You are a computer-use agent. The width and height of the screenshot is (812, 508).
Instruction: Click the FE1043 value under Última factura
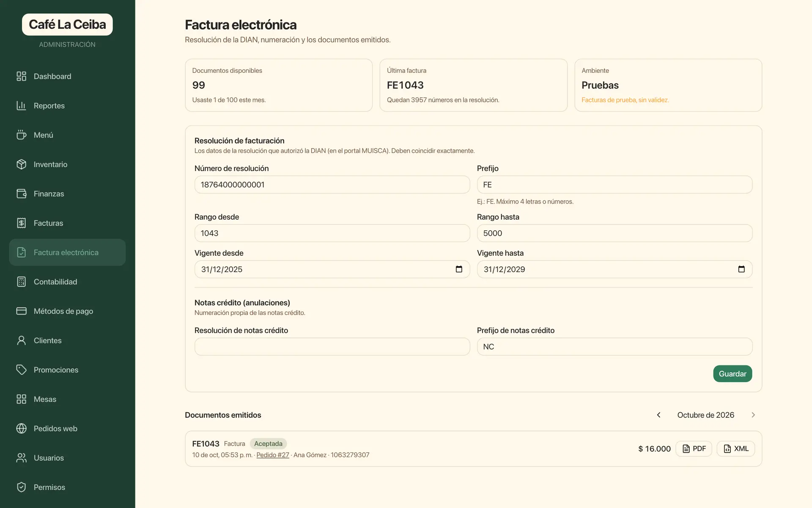[x=405, y=85]
